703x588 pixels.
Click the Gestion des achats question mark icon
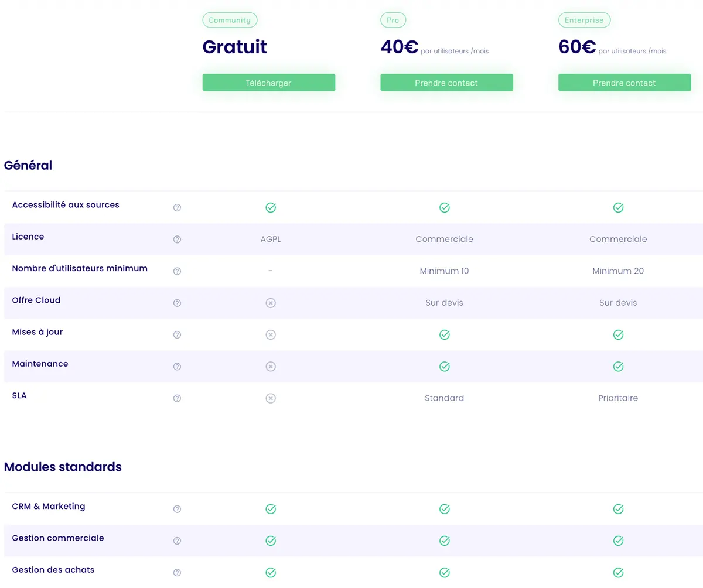(177, 573)
